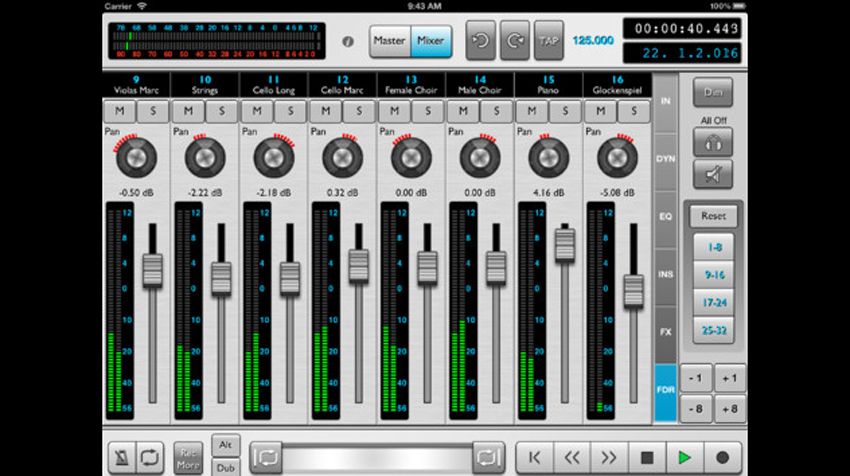Rewind the playback
Image resolution: width=850 pixels, height=476 pixels.
pyautogui.click(x=572, y=458)
